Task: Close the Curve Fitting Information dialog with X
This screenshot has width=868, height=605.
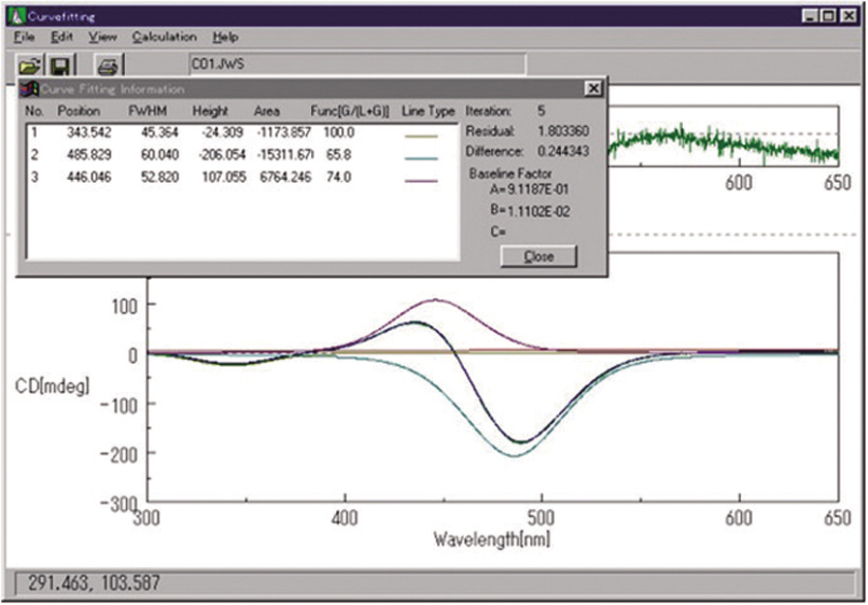Action: (593, 88)
